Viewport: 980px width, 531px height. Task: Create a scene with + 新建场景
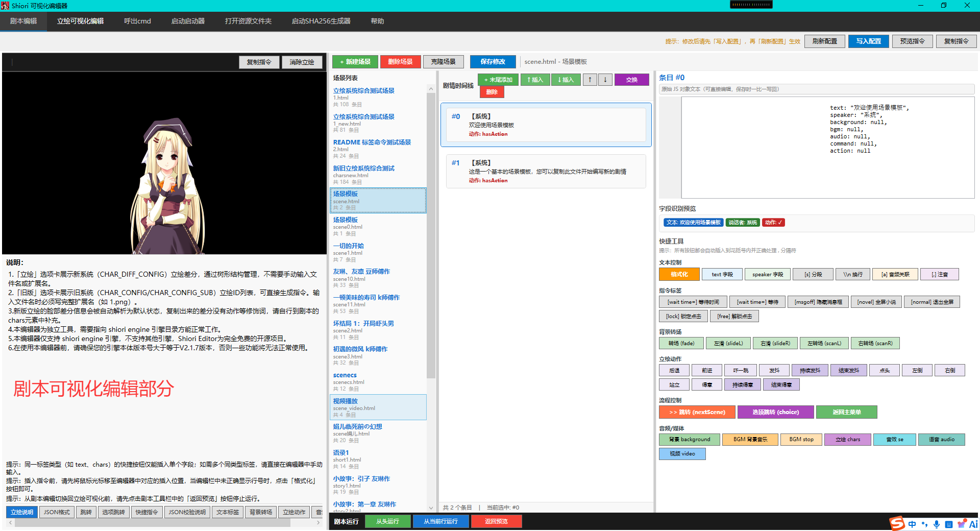coord(355,62)
